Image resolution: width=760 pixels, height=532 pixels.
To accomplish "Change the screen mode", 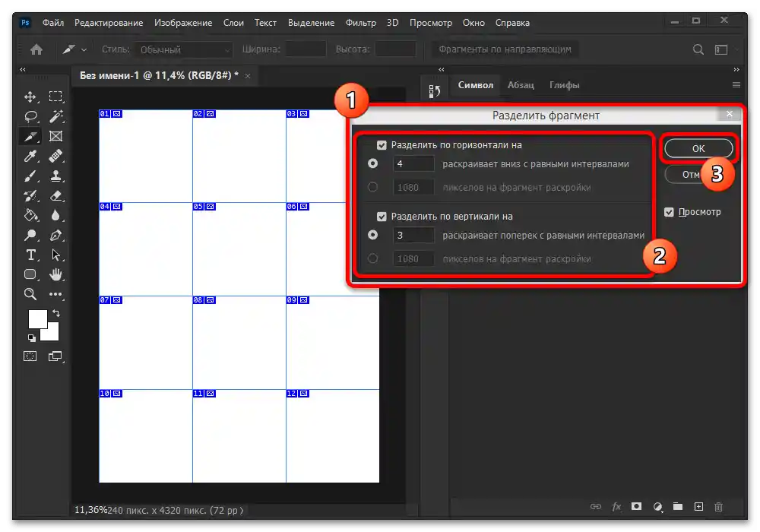I will click(55, 356).
